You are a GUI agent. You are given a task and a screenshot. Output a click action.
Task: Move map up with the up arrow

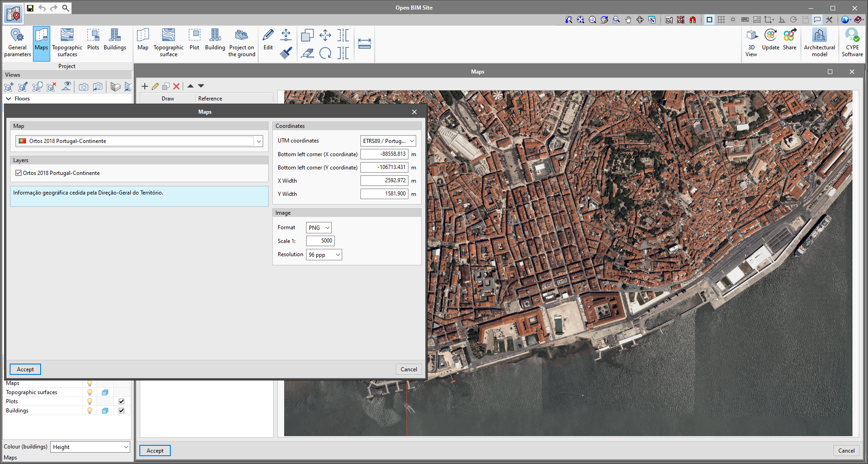pos(191,86)
